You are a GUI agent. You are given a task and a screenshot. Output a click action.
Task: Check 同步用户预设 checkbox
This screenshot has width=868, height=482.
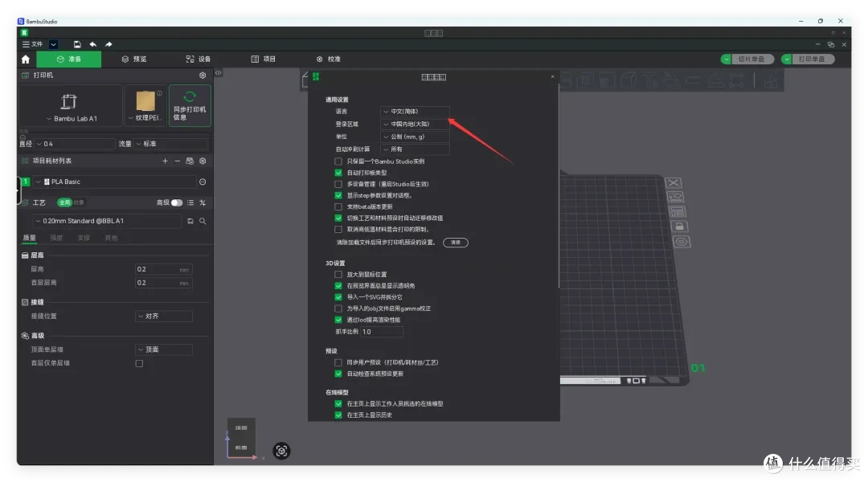(x=338, y=362)
